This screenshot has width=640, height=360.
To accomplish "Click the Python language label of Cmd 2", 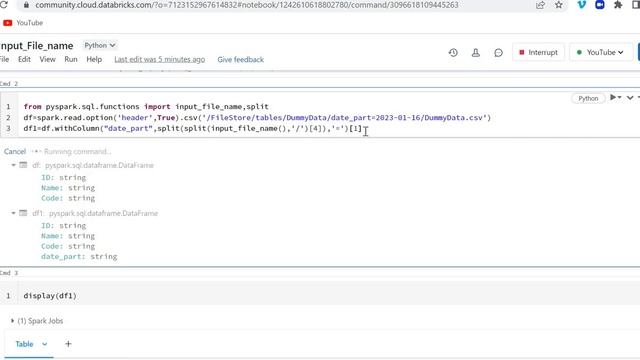I will click(x=588, y=98).
